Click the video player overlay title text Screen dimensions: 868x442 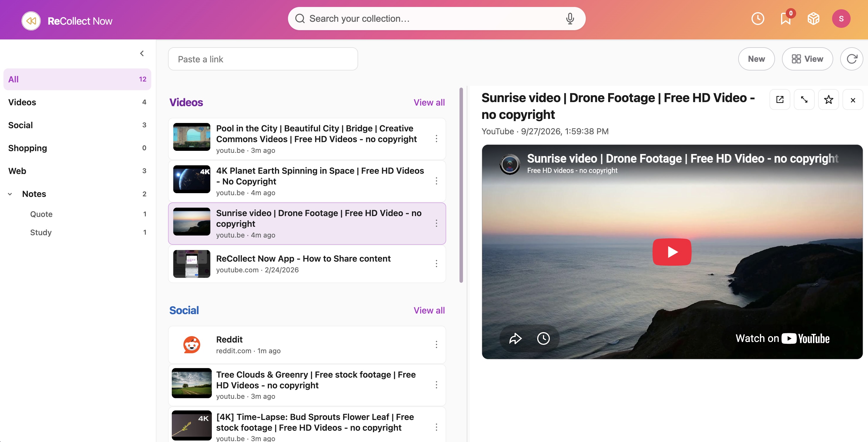click(683, 159)
